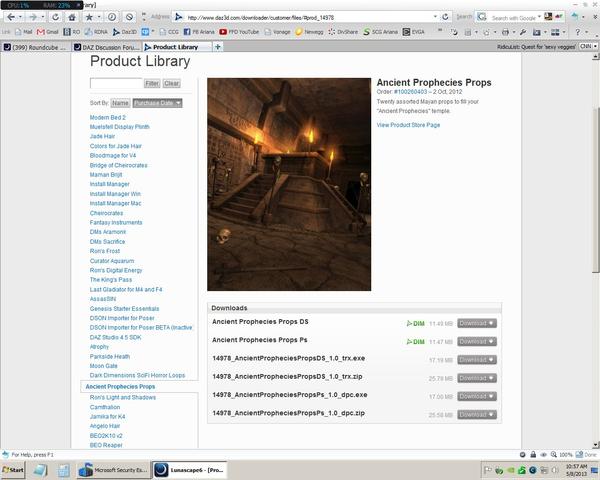Open Download dropdown for PropsDS_1.0_trx.zip
This screenshot has height=480, width=600.
click(477, 378)
